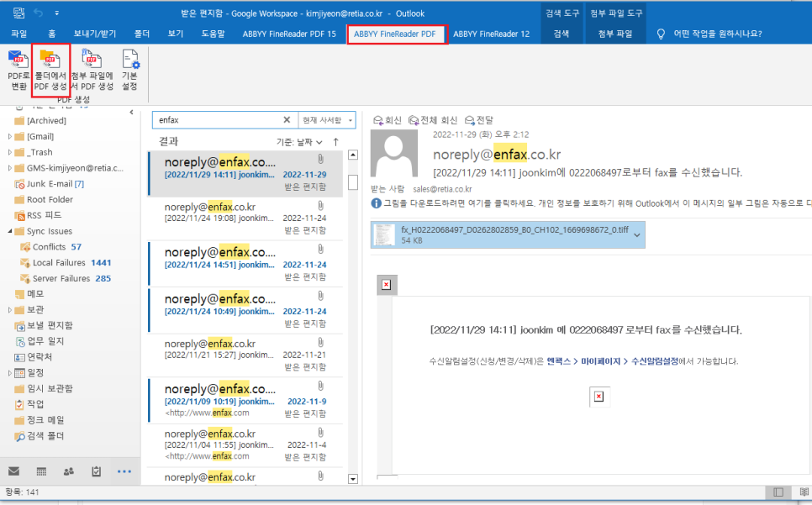
Task: Open the Search (검색) tools tab
Action: tap(562, 34)
